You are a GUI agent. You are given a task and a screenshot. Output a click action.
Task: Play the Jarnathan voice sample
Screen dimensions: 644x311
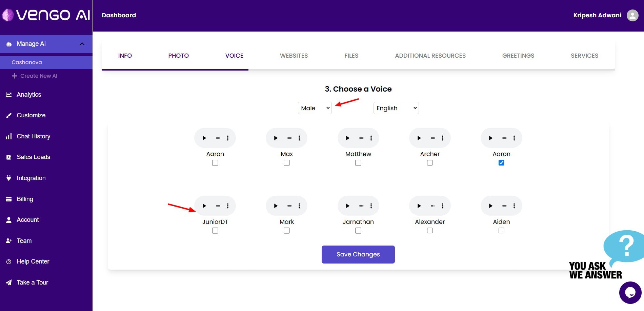pyautogui.click(x=347, y=206)
